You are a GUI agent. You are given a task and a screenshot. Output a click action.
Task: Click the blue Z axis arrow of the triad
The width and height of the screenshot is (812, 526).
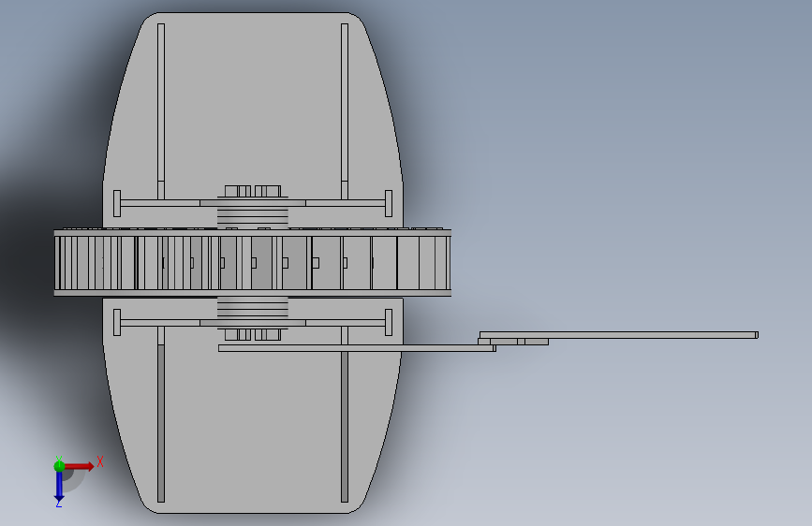[59, 487]
